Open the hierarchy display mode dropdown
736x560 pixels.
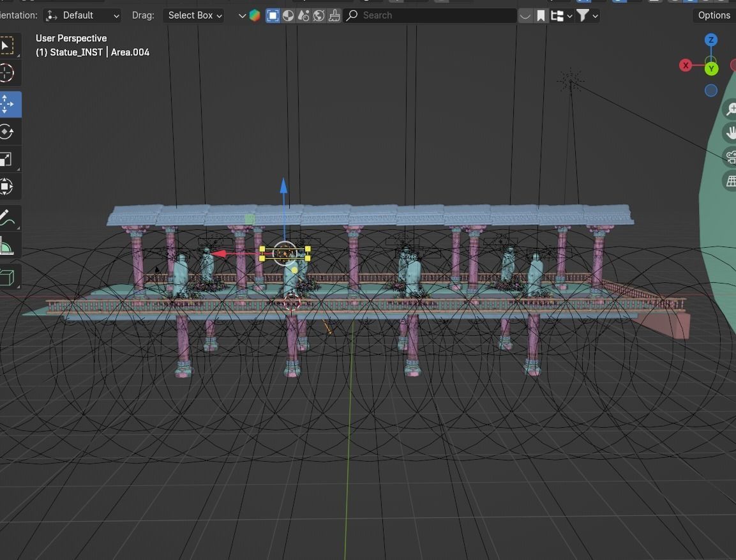pyautogui.click(x=561, y=15)
